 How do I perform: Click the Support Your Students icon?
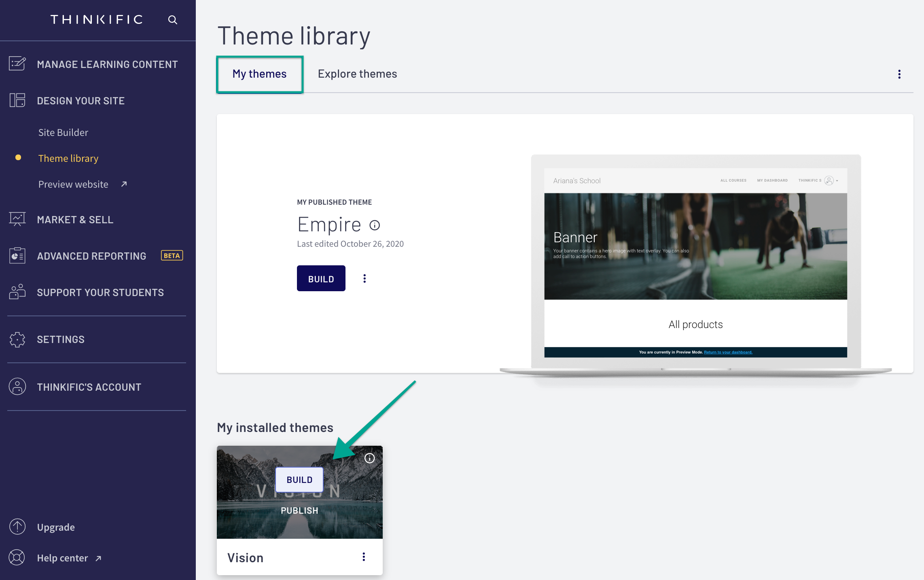17,292
